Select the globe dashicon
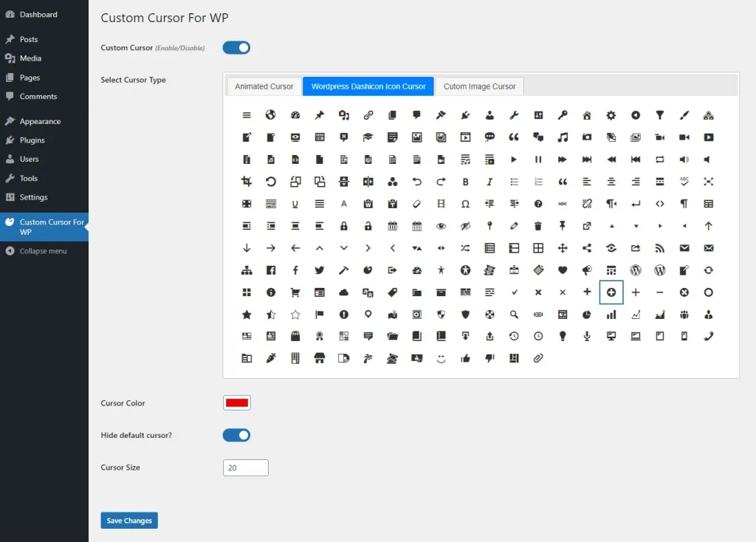The height and width of the screenshot is (542, 756). click(x=270, y=115)
